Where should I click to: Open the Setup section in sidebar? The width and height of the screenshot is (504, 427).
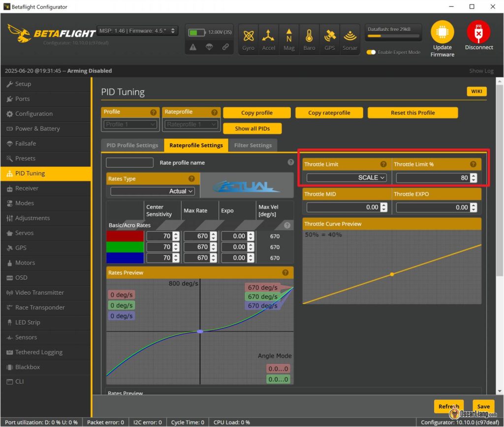point(46,84)
